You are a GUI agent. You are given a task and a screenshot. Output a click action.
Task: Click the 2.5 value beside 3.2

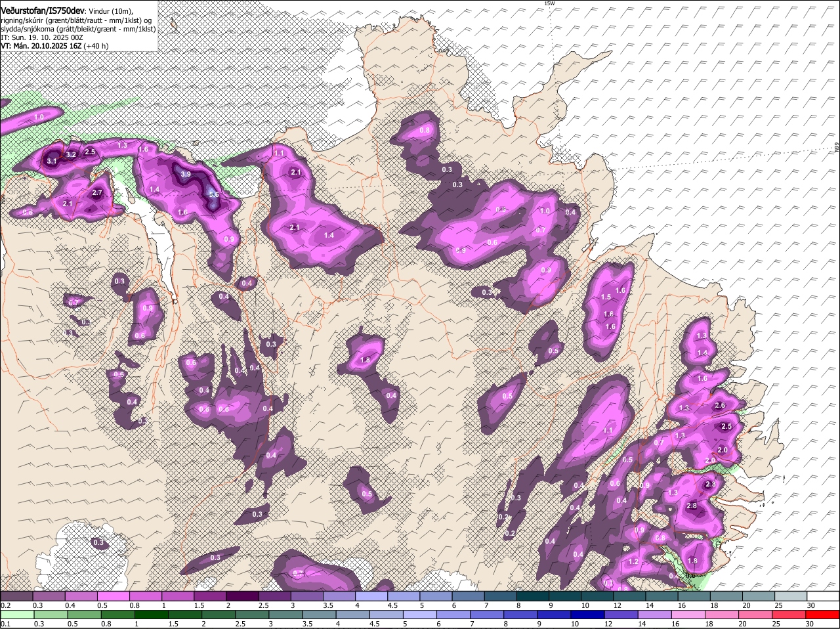point(91,152)
